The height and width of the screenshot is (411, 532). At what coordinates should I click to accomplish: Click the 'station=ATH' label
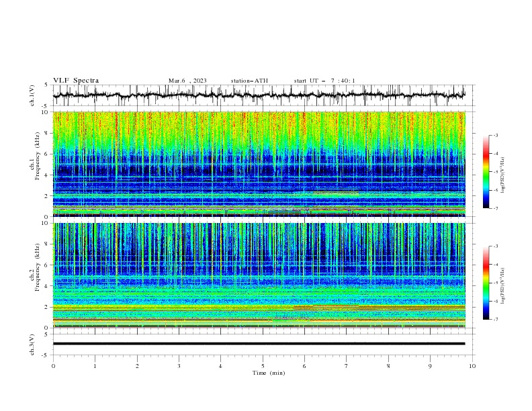coord(249,81)
